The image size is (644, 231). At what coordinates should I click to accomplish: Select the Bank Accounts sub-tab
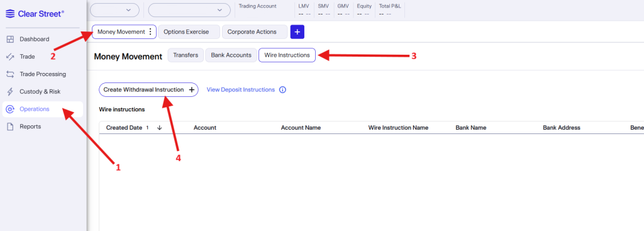point(231,55)
